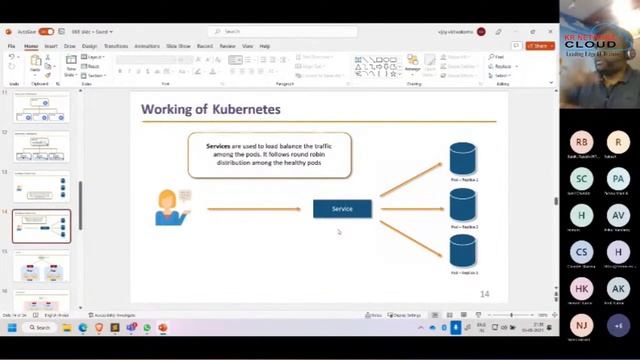The height and width of the screenshot is (360, 640).
Task: Expand the shapes gallery More arrow
Action: pyautogui.click(x=400, y=75)
